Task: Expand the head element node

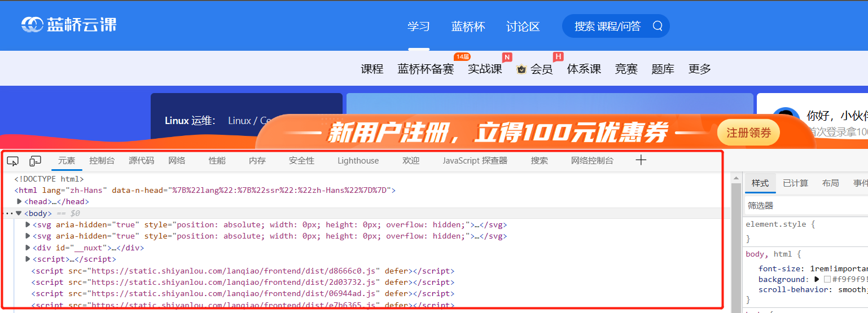Action: click(20, 201)
